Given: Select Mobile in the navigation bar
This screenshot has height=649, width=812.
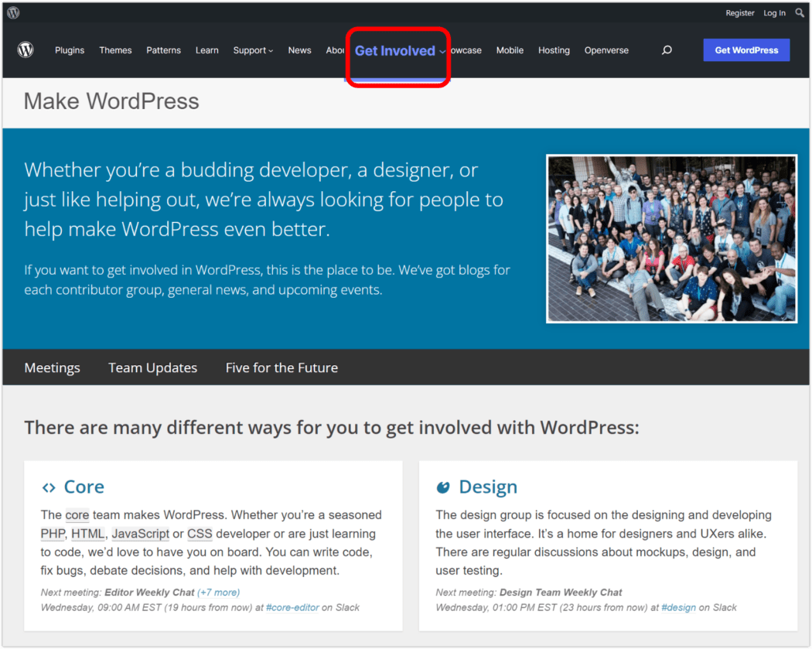Looking at the screenshot, I should [510, 50].
